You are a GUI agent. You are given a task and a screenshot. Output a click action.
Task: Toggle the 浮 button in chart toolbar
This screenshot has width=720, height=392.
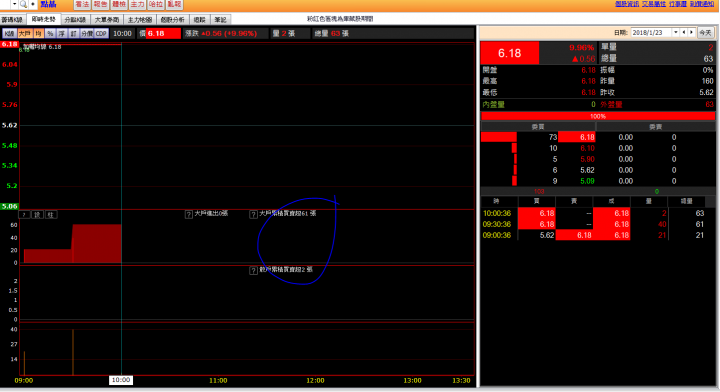(x=62, y=34)
